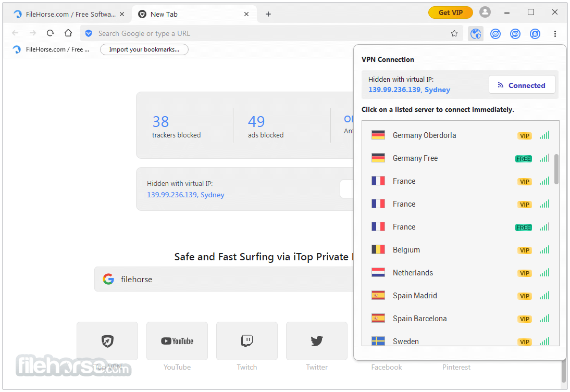Viewport: 570px width, 392px height.
Task: Click the 38 trackers blocked counter
Action: pyautogui.click(x=176, y=126)
